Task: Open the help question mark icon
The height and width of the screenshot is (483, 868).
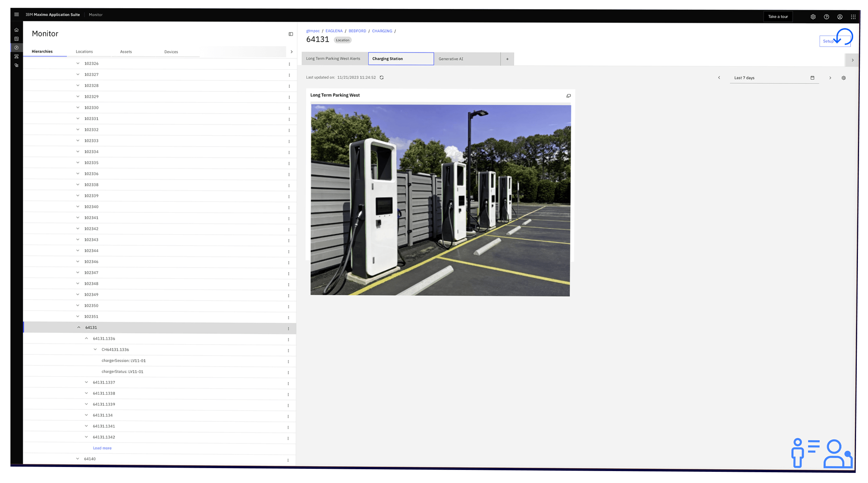Action: (826, 17)
